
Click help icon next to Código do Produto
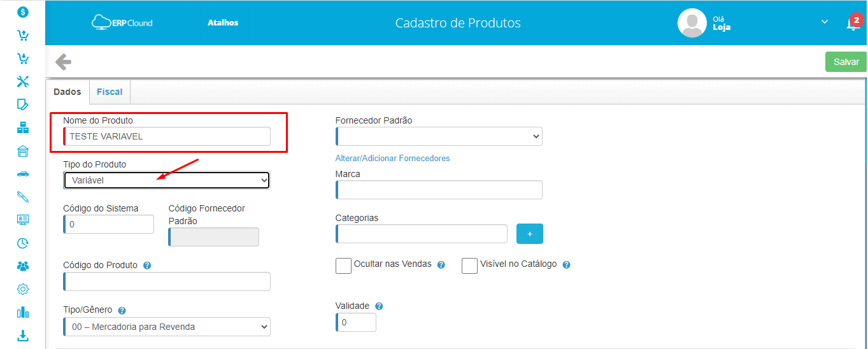[x=147, y=266]
